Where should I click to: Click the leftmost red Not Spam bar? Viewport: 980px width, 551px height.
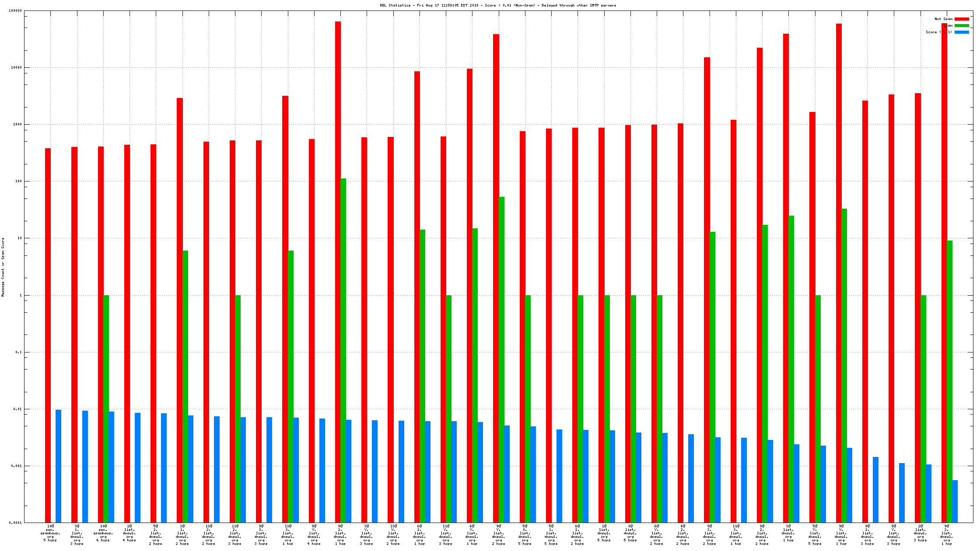(48, 335)
